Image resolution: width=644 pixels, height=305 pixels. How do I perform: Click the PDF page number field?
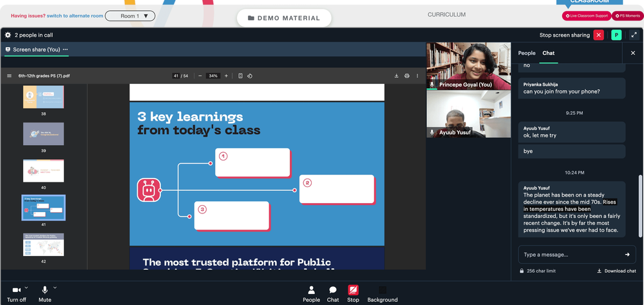tap(176, 75)
